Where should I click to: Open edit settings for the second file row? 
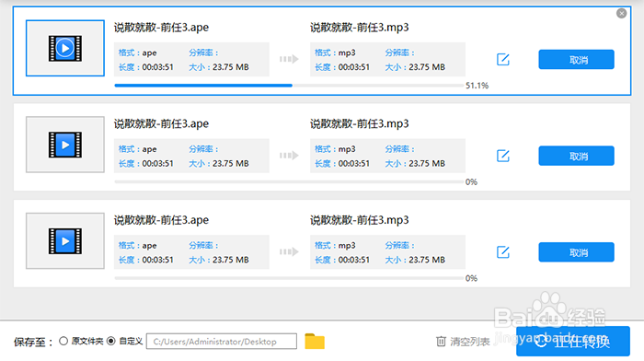tap(503, 156)
